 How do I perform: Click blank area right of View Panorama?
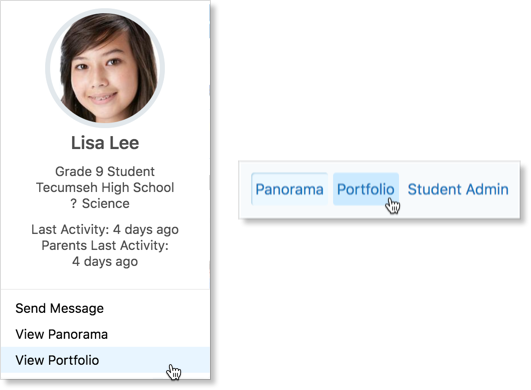(x=157, y=334)
